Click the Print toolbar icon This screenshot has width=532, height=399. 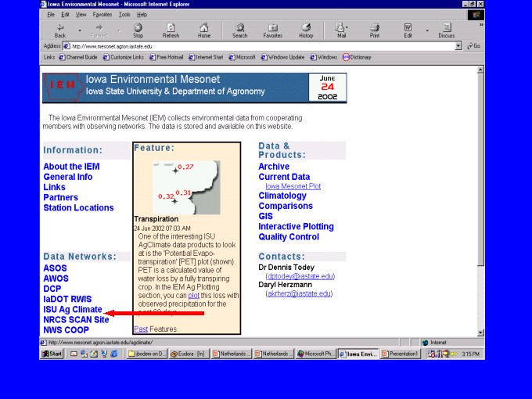pyautogui.click(x=375, y=31)
